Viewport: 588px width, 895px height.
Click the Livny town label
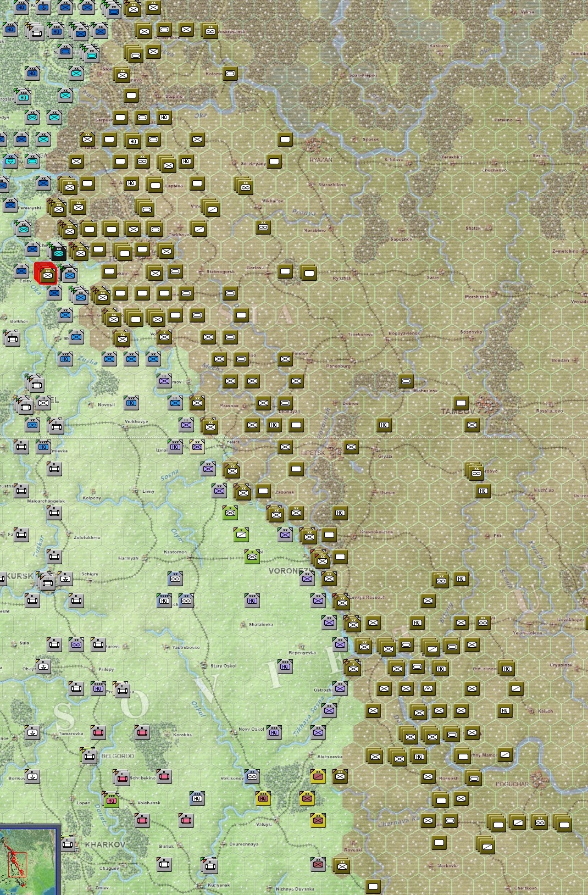tap(148, 492)
